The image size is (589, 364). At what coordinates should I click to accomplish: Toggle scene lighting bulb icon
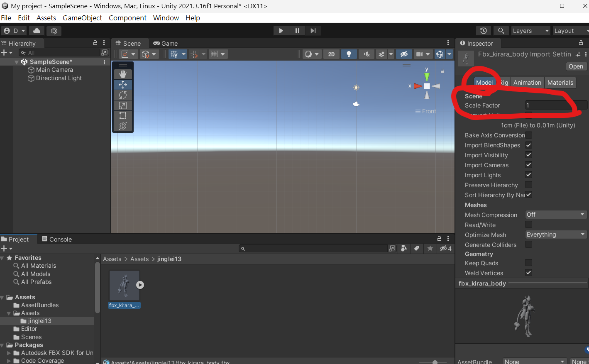[x=349, y=54]
